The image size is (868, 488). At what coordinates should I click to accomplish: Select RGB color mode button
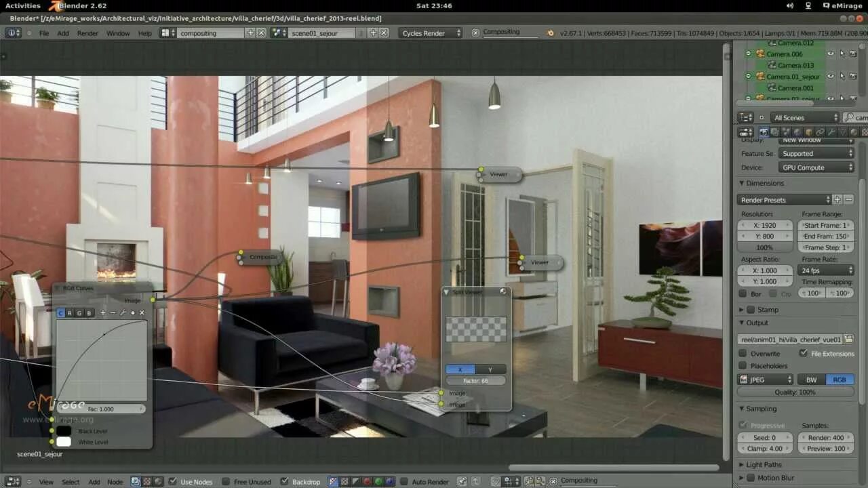[840, 380]
